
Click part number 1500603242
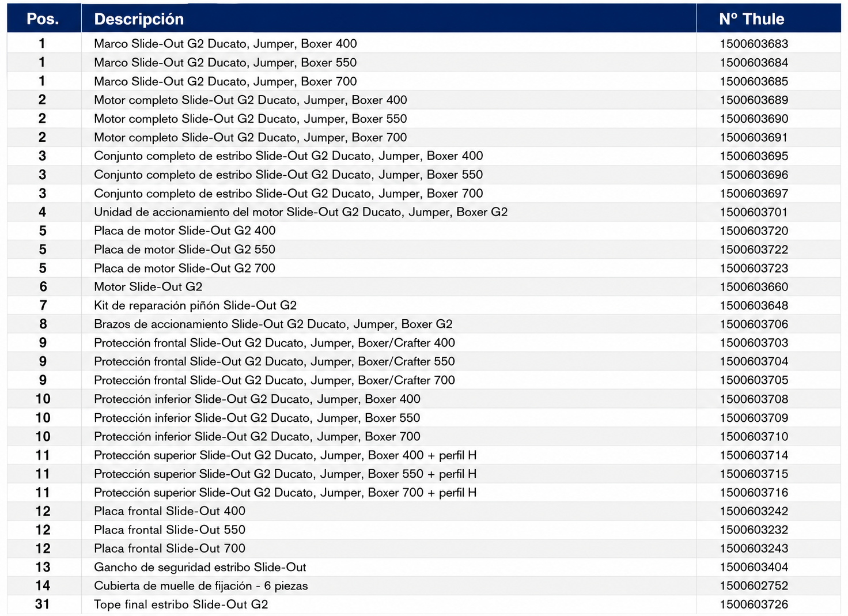[754, 511]
